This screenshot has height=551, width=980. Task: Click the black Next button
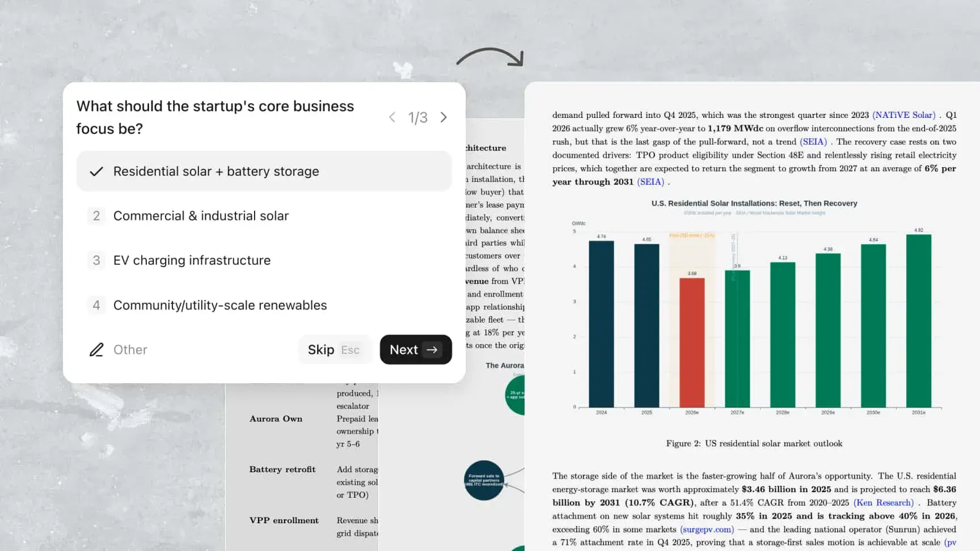click(416, 350)
